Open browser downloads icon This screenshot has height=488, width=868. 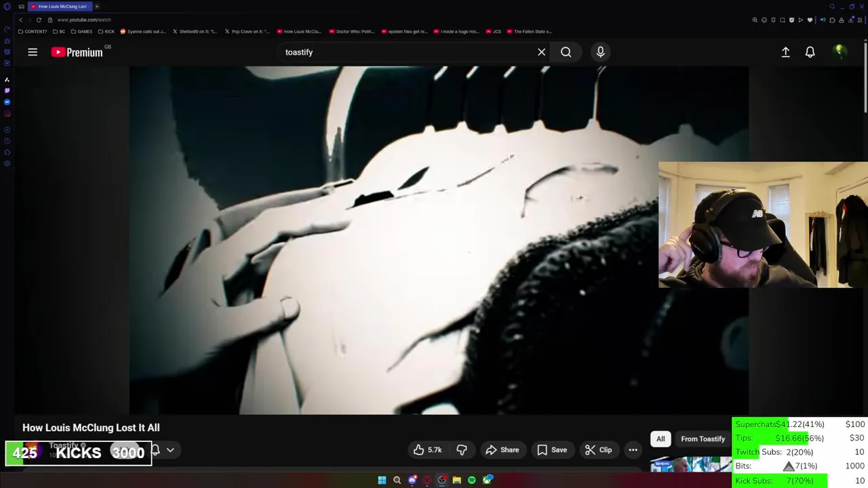[x=850, y=20]
